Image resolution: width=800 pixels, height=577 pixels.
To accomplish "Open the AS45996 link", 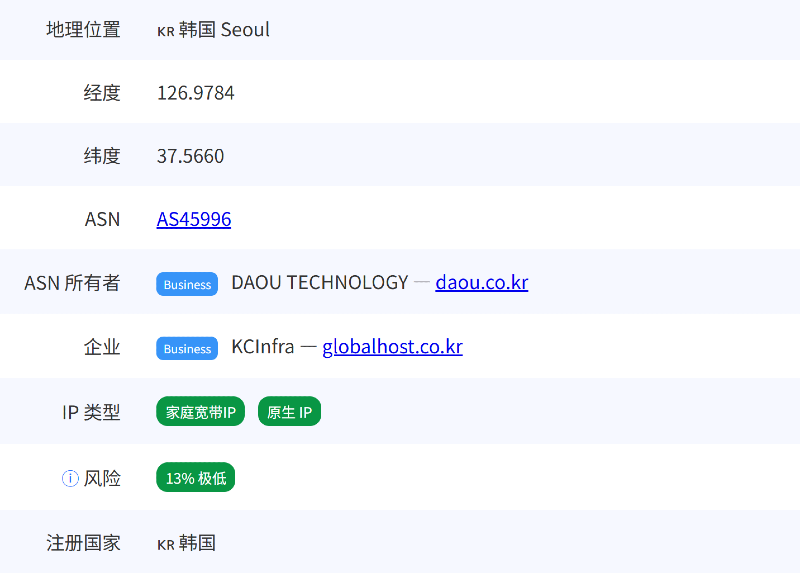I will tap(194, 219).
